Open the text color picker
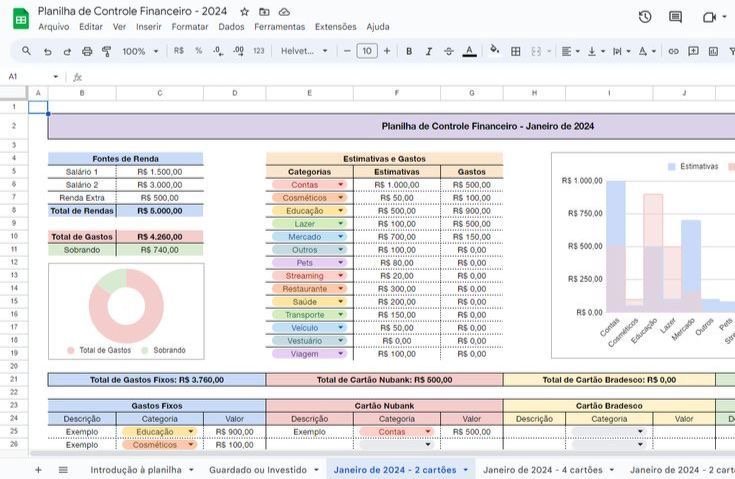This screenshot has height=479, width=735. [x=469, y=51]
